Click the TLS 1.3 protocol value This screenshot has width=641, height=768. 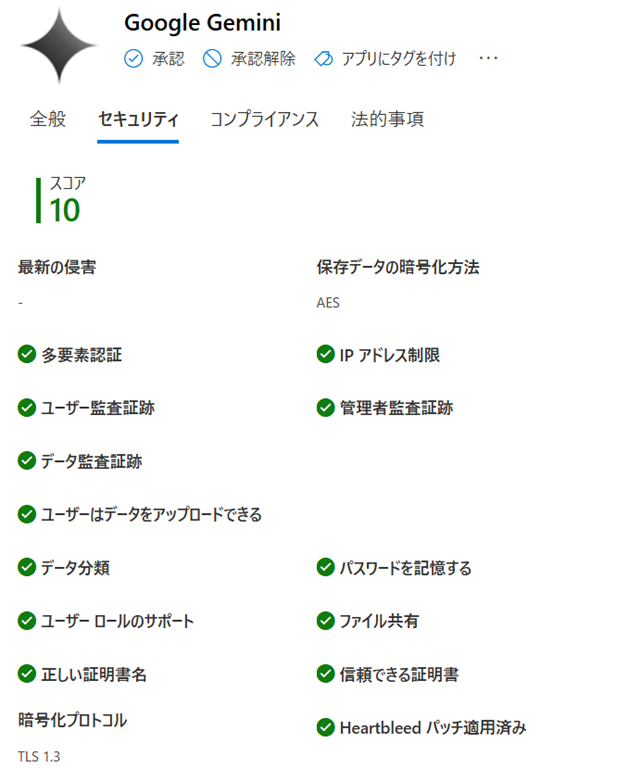tap(40, 756)
